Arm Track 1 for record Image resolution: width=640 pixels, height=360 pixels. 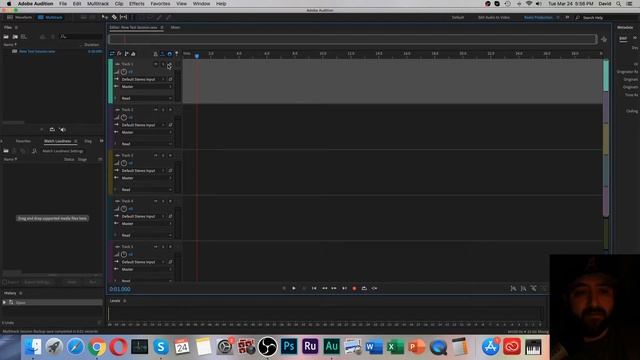click(170, 64)
